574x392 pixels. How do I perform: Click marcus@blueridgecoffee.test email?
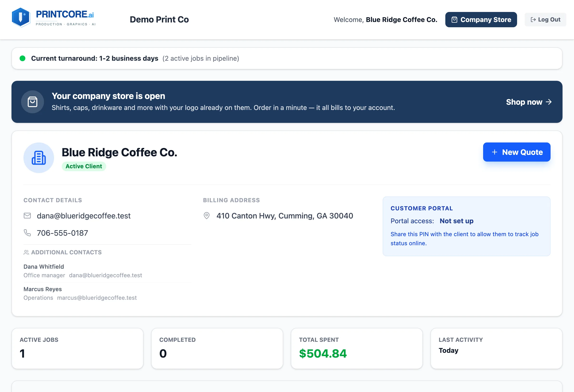coord(97,298)
